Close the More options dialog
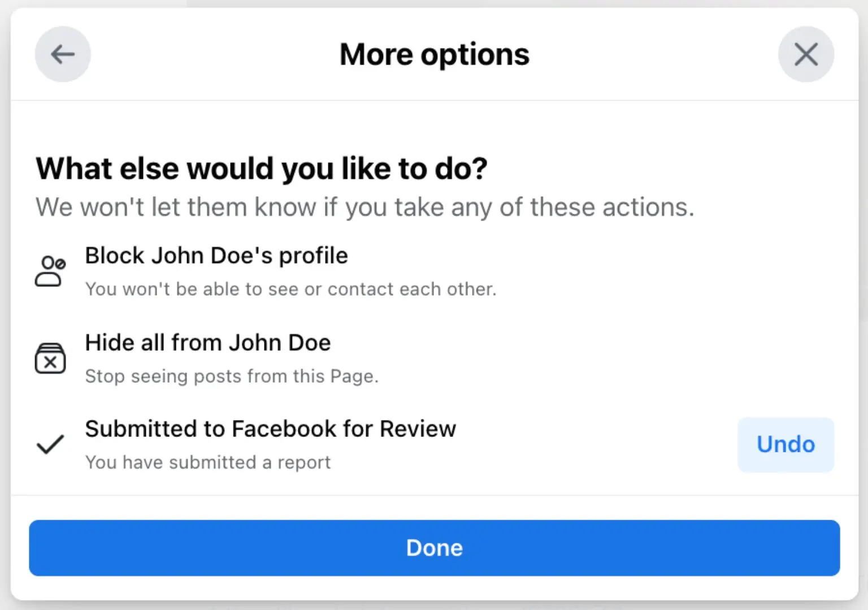868x610 pixels. [x=806, y=54]
